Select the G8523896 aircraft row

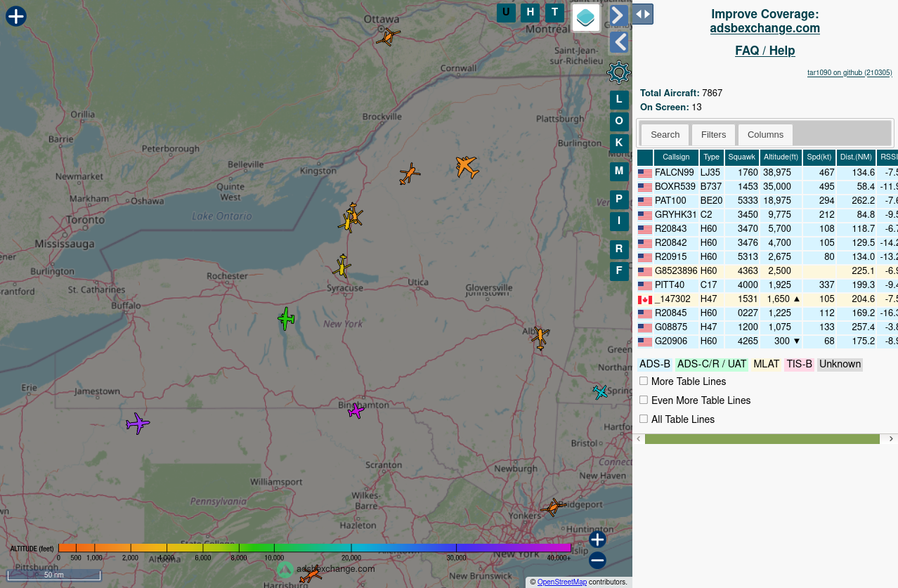click(767, 271)
